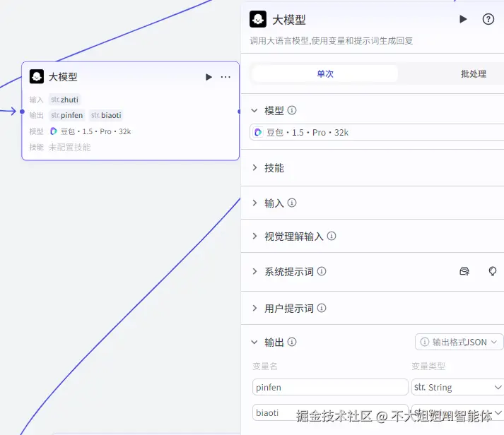Show info icon next to 系统提示词
This screenshot has height=435, width=504.
322,272
